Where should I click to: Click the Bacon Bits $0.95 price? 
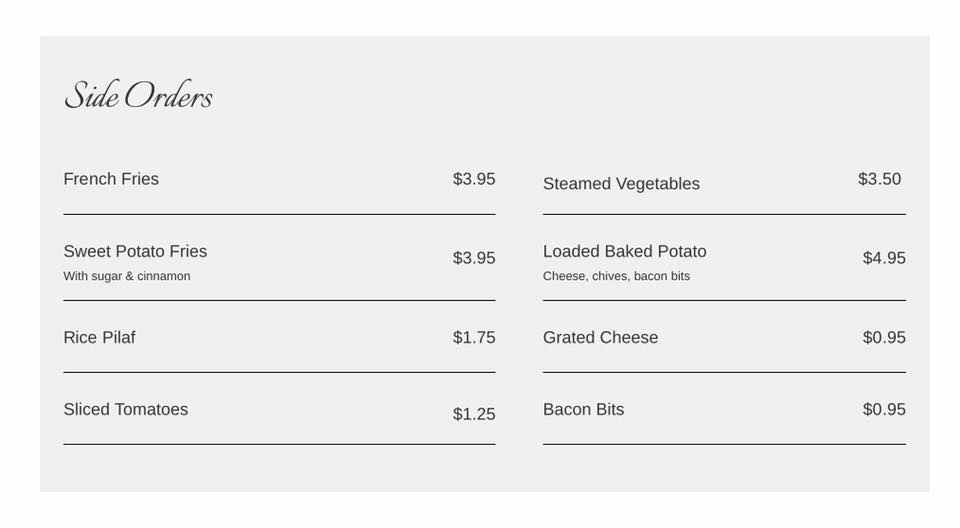pos(884,410)
